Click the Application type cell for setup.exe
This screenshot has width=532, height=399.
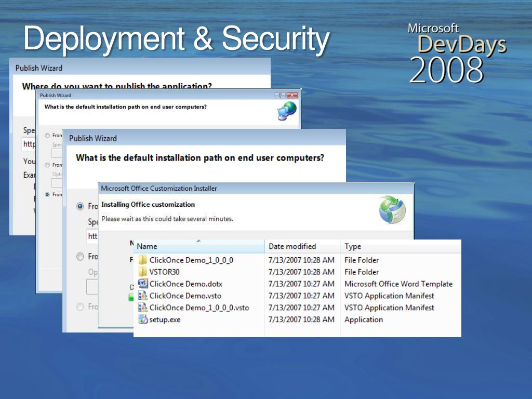[x=363, y=320]
